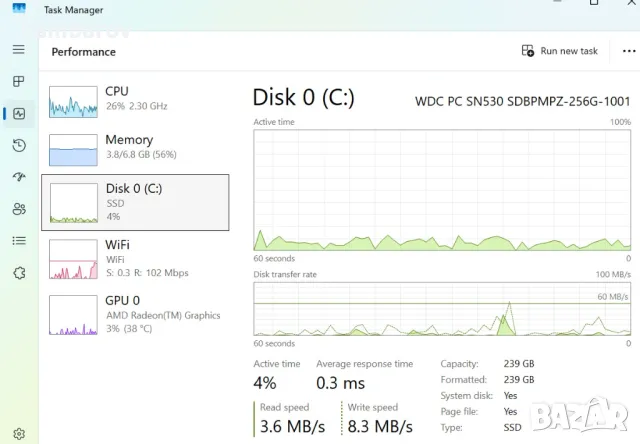640x444 pixels.
Task: Show the GPU 0 performance entry
Action: 135,313
